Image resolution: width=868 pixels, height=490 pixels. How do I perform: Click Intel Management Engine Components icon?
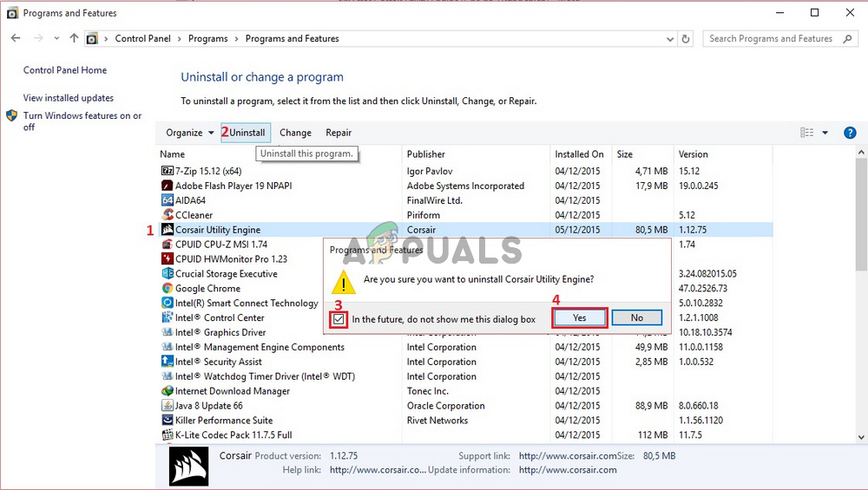pyautogui.click(x=168, y=347)
